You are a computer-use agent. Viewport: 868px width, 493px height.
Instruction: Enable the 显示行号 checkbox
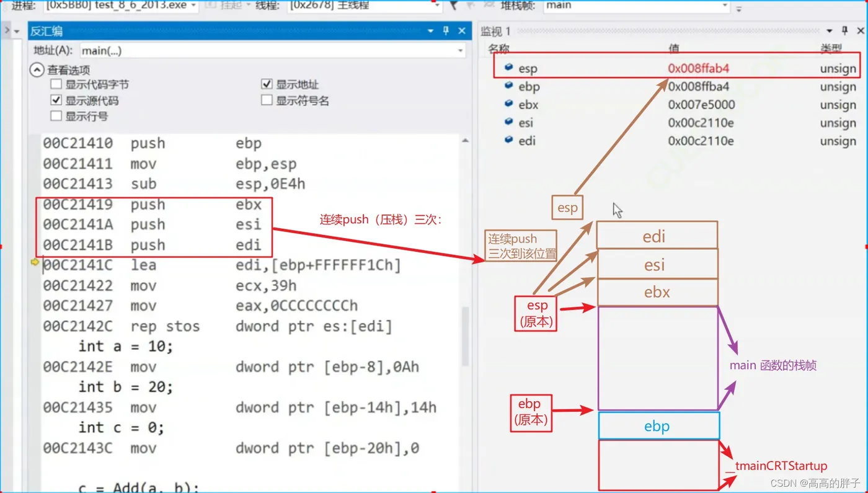click(x=56, y=116)
